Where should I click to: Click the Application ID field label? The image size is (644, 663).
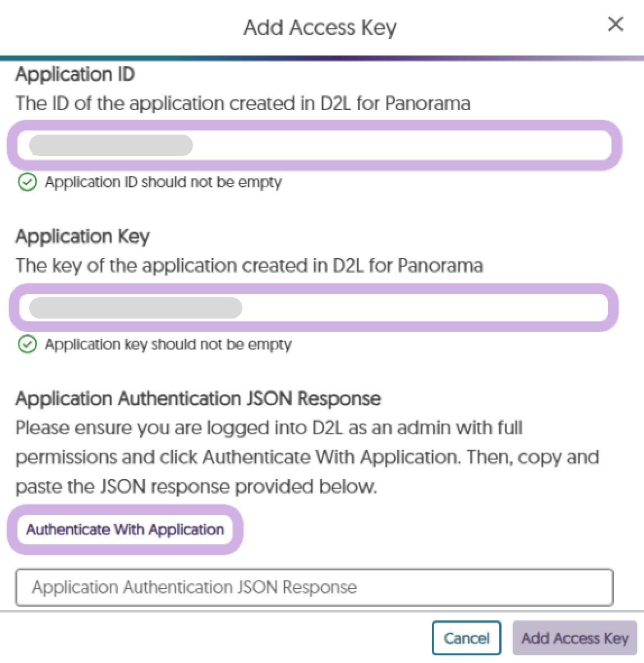tap(75, 75)
